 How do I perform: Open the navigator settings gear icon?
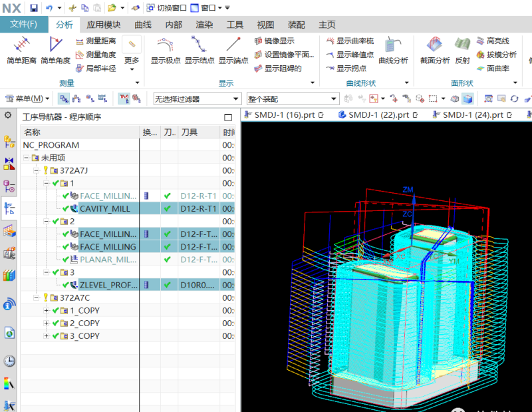click(8, 116)
